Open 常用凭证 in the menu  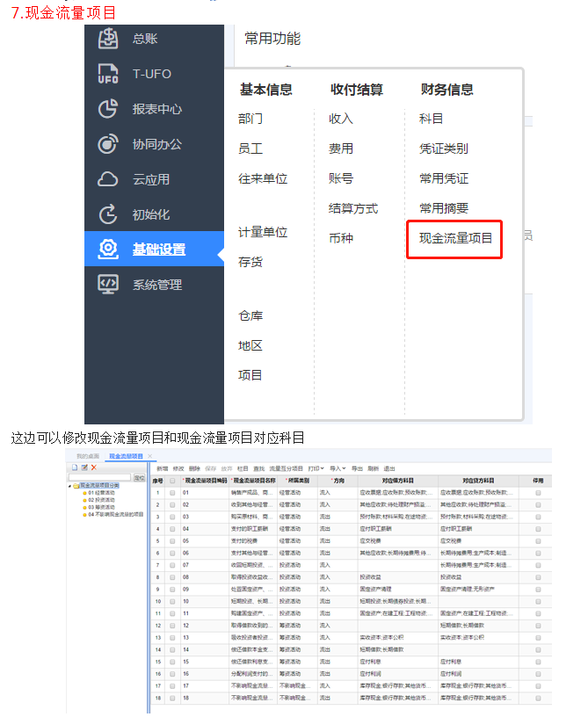coord(444,178)
